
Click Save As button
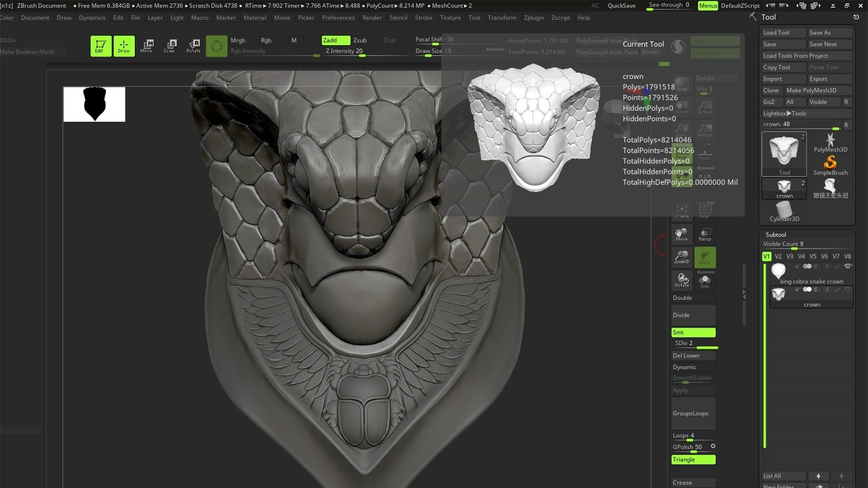830,33
